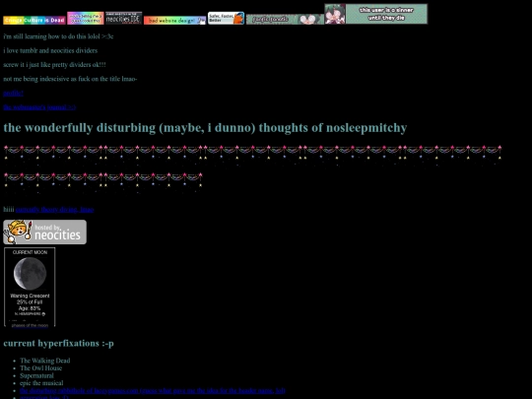The height and width of the screenshot is (399, 532).
Task: Click the 'this user is a sinner' banner
Action: click(x=376, y=14)
